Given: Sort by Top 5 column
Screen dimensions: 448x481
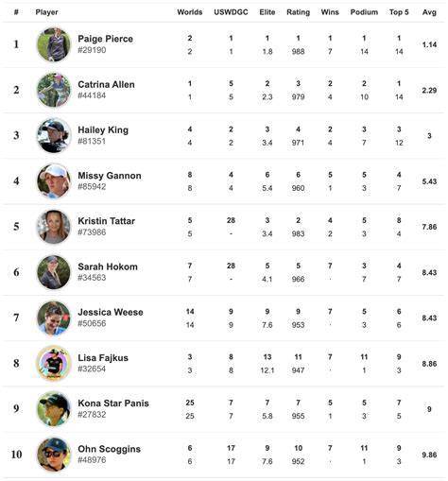Looking at the screenshot, I should (x=399, y=12).
